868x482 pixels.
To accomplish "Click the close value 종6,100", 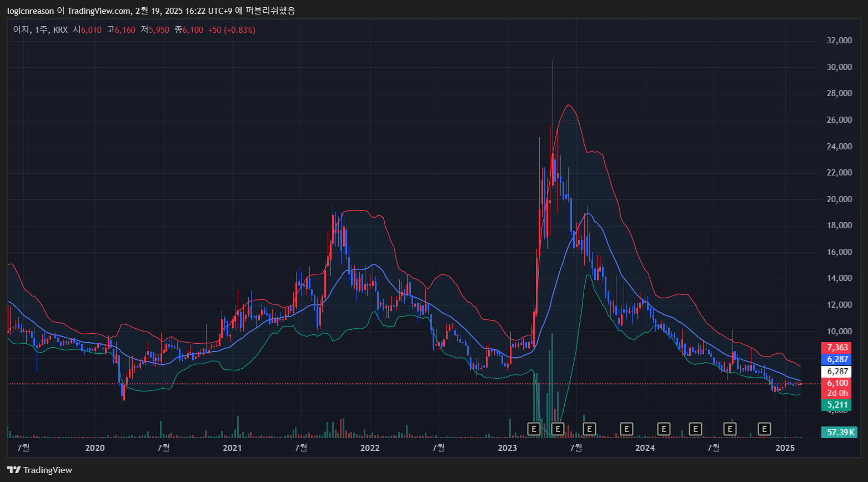I will [189, 30].
